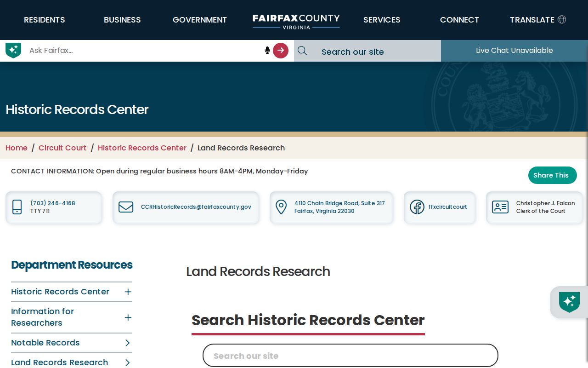This screenshot has width=588, height=368.
Task: Open the Government menu
Action: coord(200,20)
